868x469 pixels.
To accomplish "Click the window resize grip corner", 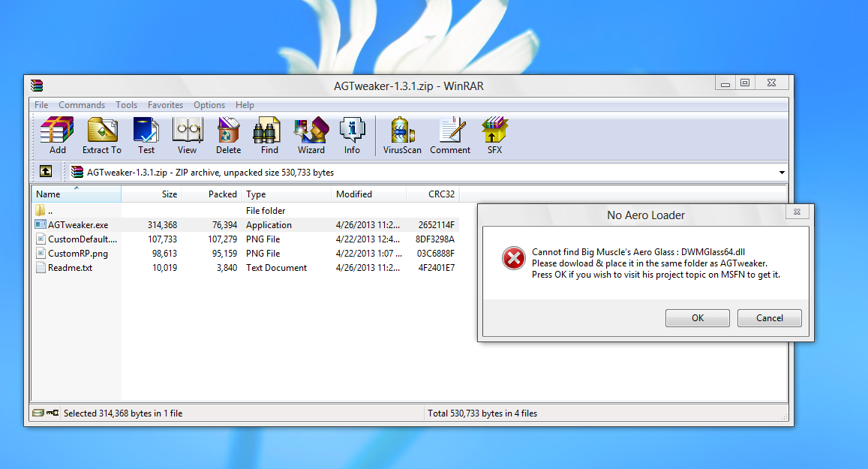I will coord(784,417).
